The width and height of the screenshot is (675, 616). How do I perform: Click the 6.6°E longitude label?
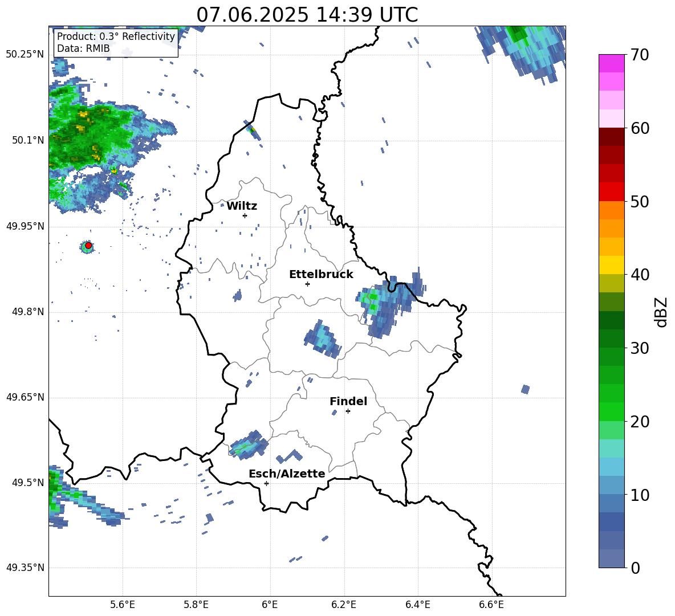tap(491, 605)
